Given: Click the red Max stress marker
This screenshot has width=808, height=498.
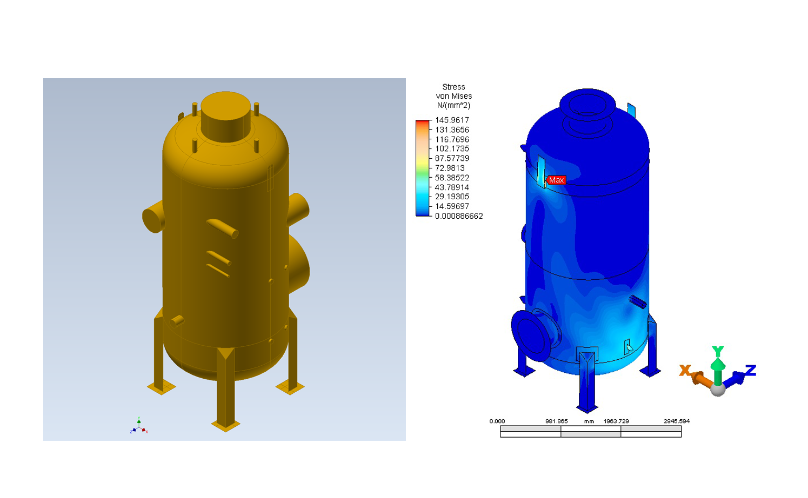Looking at the screenshot, I should click(x=555, y=180).
